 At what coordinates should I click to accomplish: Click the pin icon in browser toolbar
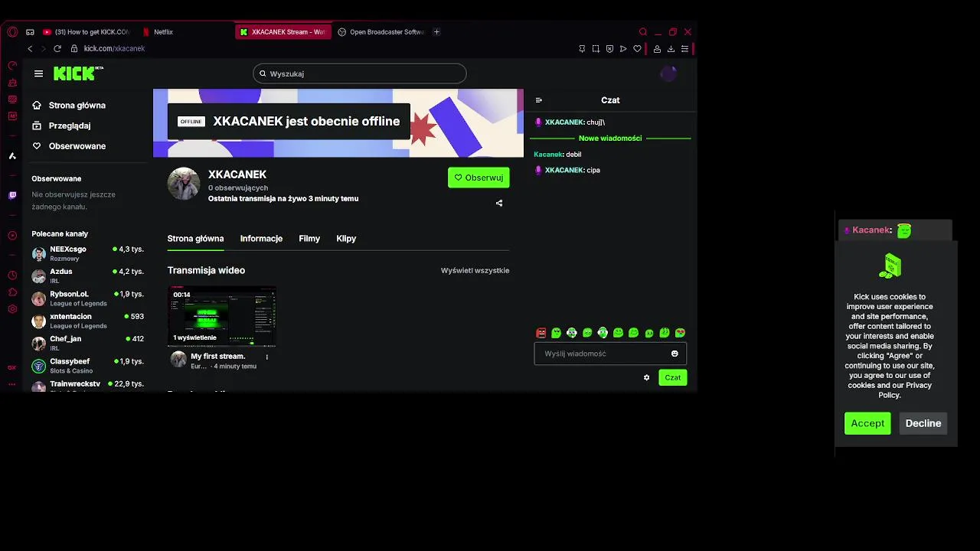pyautogui.click(x=582, y=48)
